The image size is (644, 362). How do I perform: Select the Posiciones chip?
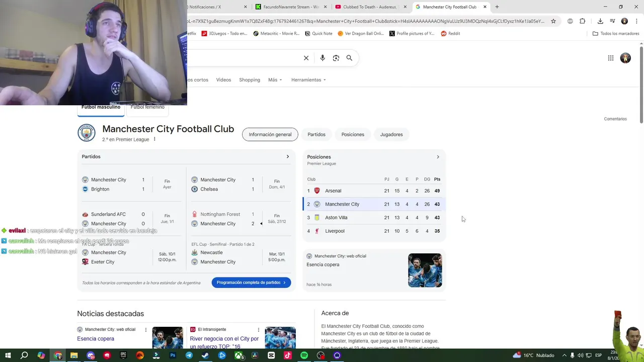[x=353, y=134]
